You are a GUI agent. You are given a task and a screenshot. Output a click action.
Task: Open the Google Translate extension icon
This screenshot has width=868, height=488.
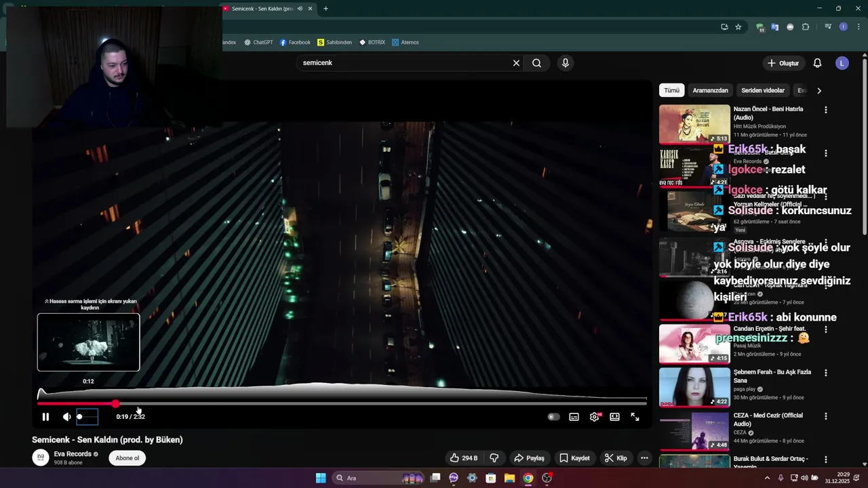click(x=775, y=27)
